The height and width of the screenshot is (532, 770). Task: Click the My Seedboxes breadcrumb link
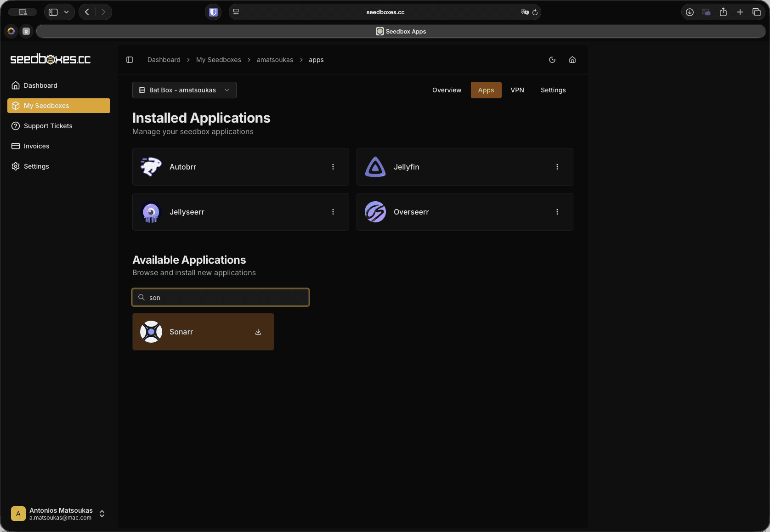(219, 60)
